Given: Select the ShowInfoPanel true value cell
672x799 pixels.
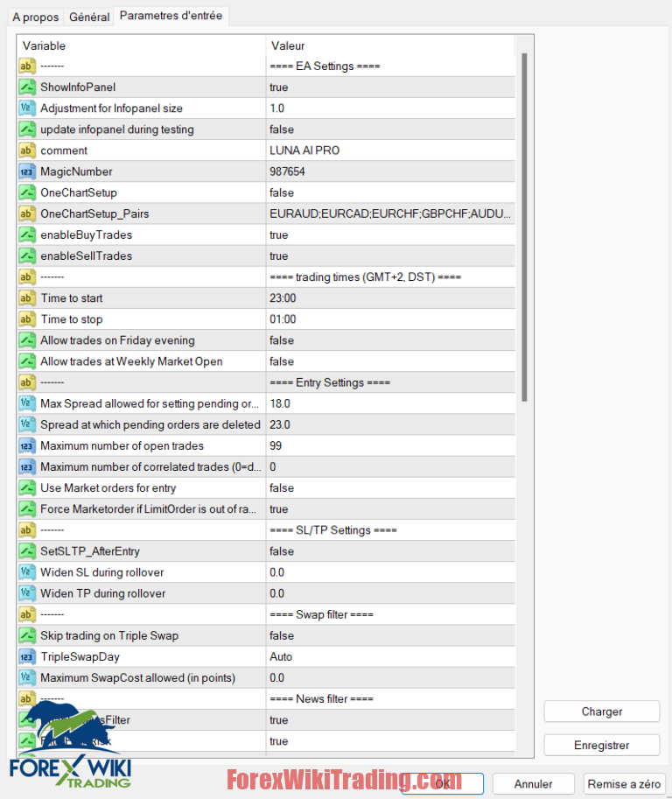Looking at the screenshot, I should 391,88.
